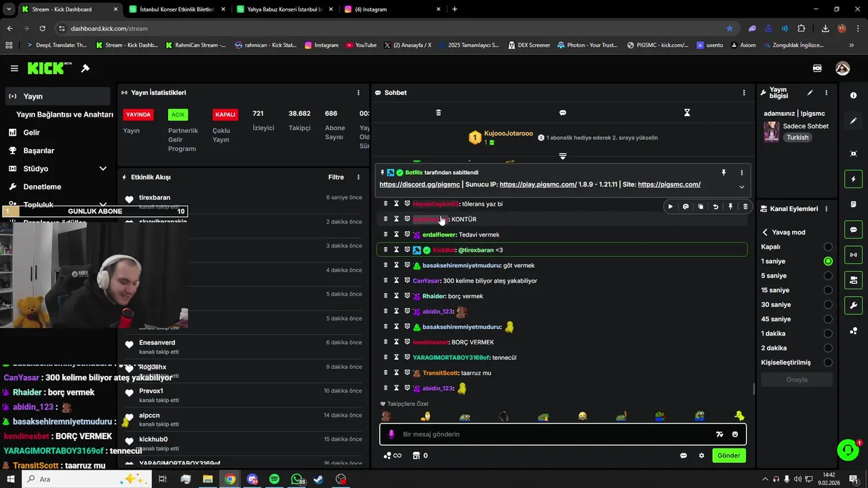This screenshot has height=488, width=868.
Task: Open the pinned message three-dot options
Action: tap(741, 173)
